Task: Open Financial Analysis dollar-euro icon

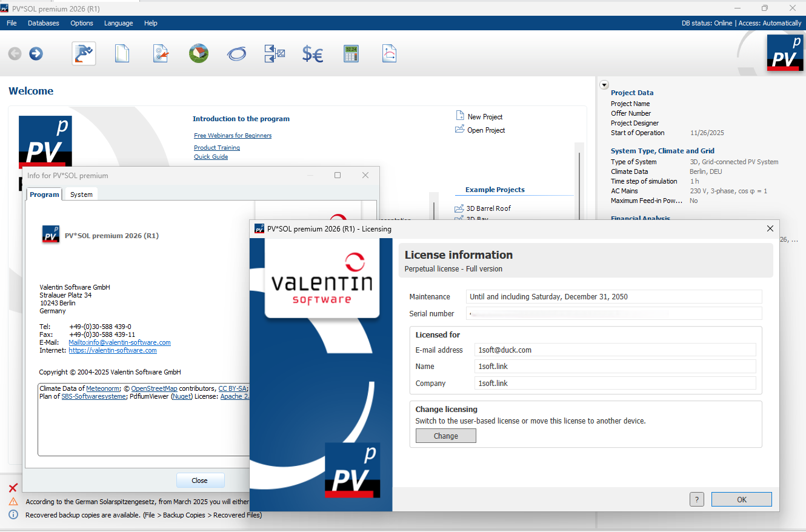Action: click(313, 54)
